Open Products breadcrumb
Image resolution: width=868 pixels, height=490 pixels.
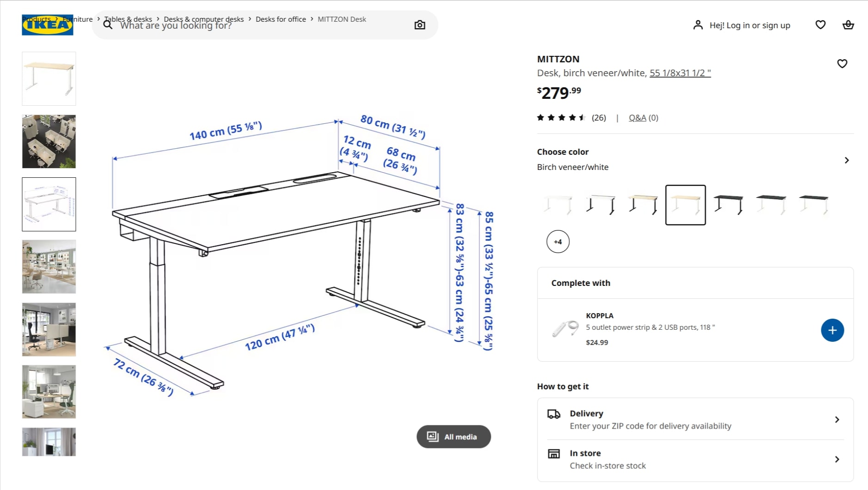pos(37,19)
